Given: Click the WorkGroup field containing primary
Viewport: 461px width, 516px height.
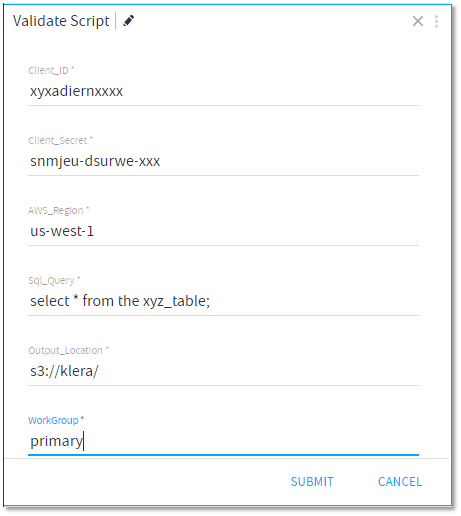Looking at the screenshot, I should point(223,441).
